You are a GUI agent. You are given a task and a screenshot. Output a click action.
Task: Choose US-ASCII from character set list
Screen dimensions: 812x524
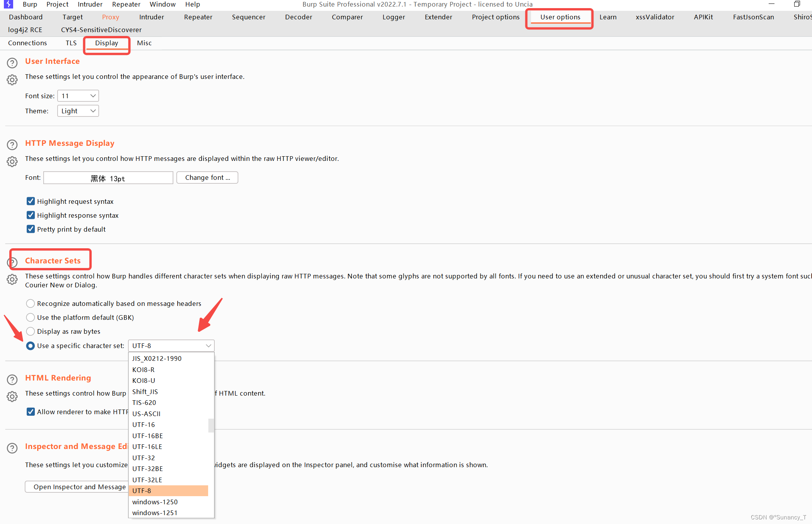168,413
